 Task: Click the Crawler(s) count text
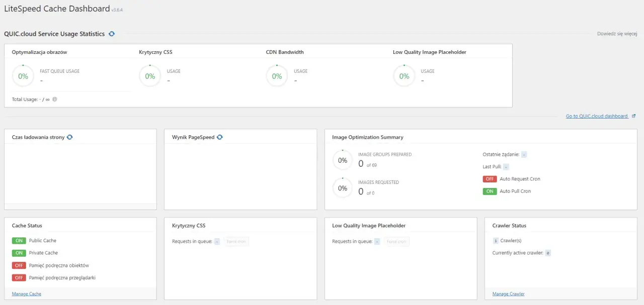coord(511,241)
